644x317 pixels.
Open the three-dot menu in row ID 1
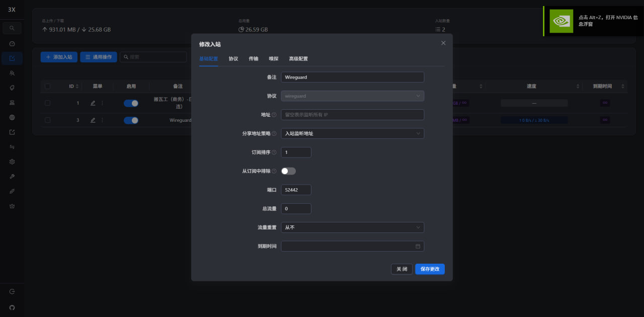(x=103, y=103)
